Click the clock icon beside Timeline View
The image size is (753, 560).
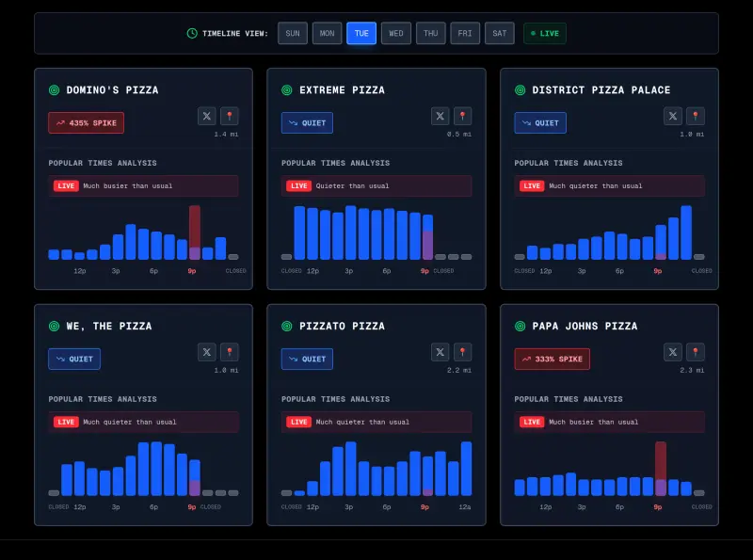pyautogui.click(x=192, y=34)
